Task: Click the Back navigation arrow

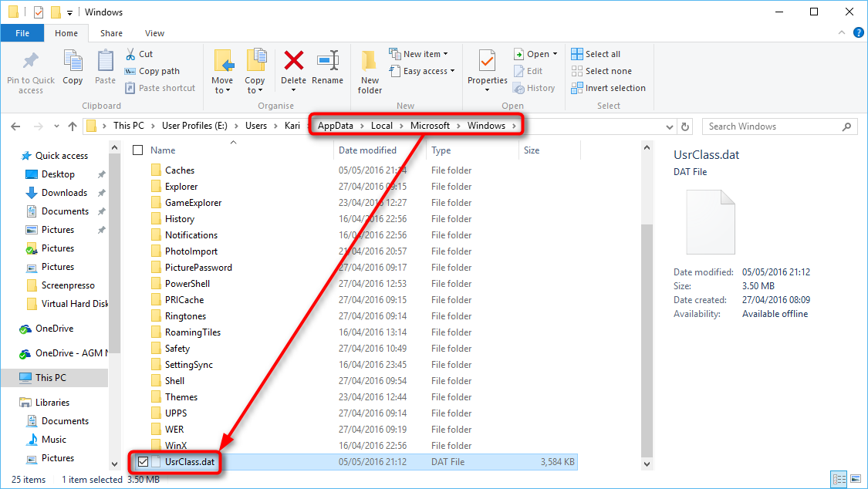Action: pos(15,126)
